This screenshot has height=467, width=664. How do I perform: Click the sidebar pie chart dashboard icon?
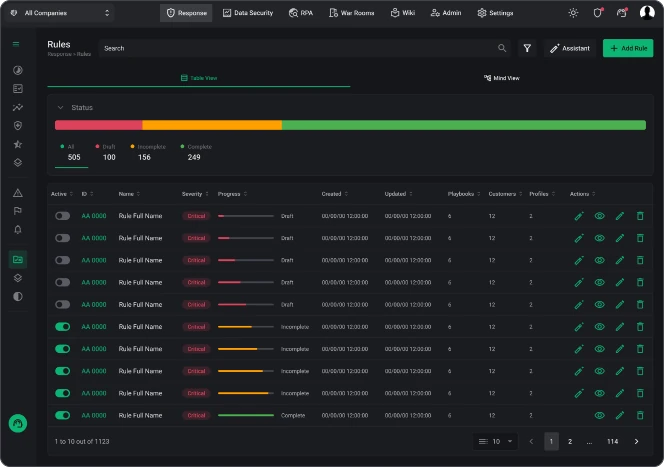(x=18, y=70)
